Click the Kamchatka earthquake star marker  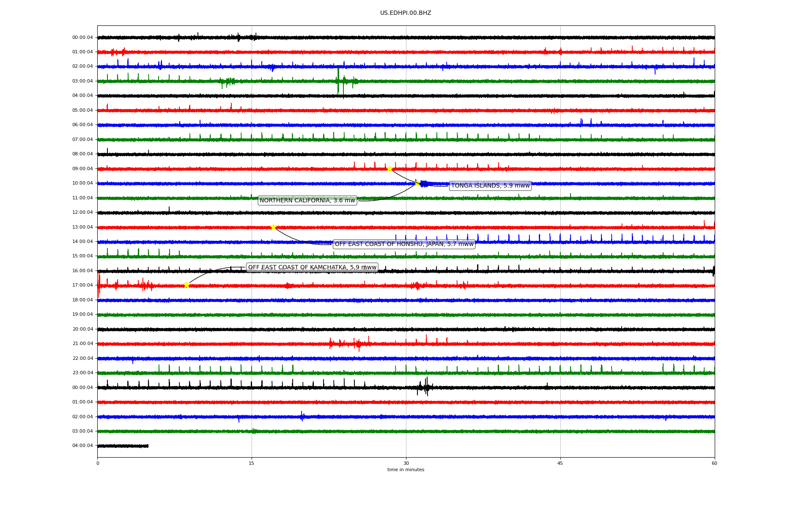187,285
